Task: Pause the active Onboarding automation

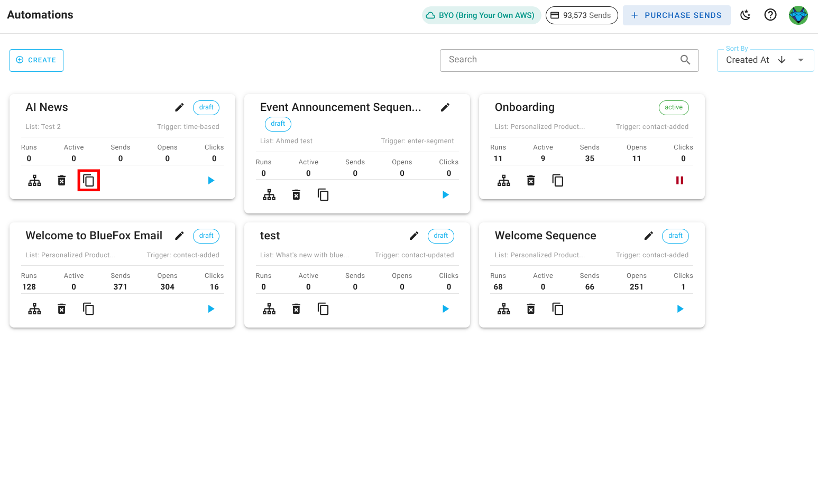Action: (680, 181)
